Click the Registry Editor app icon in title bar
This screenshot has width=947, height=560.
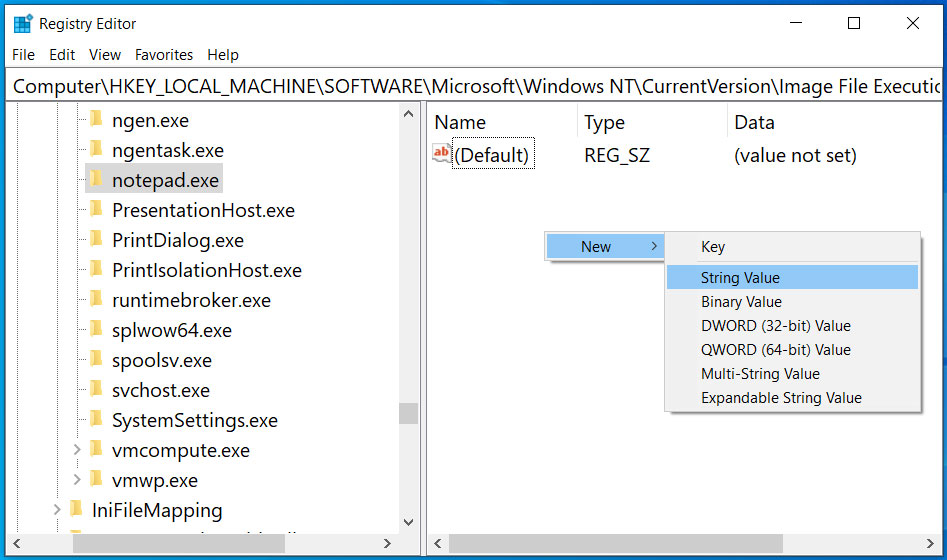(23, 24)
